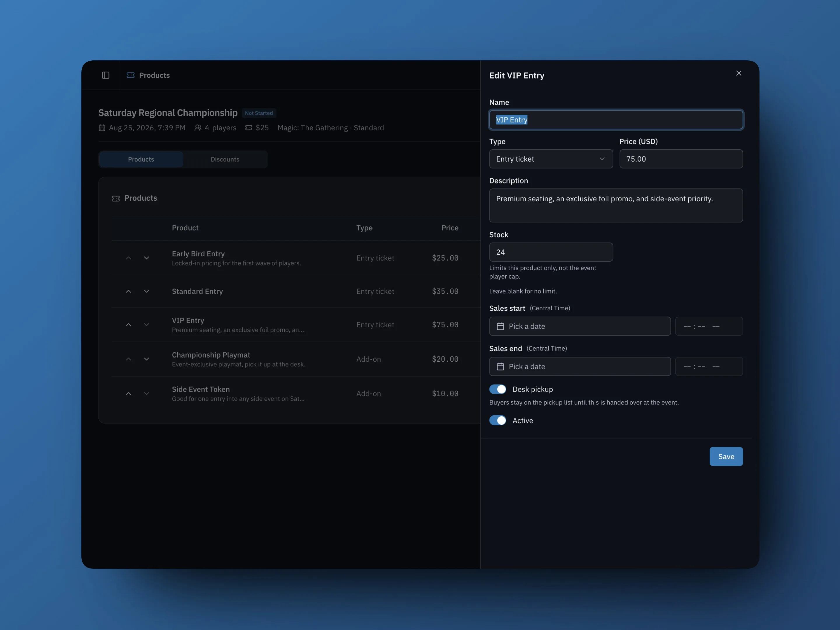
Task: Click the Stock quantity field
Action: pos(551,252)
